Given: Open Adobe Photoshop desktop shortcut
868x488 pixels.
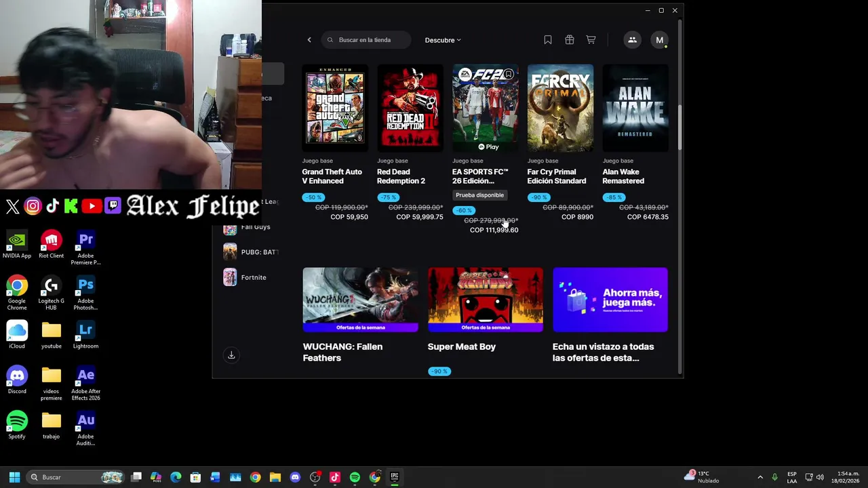Looking at the screenshot, I should point(85,293).
